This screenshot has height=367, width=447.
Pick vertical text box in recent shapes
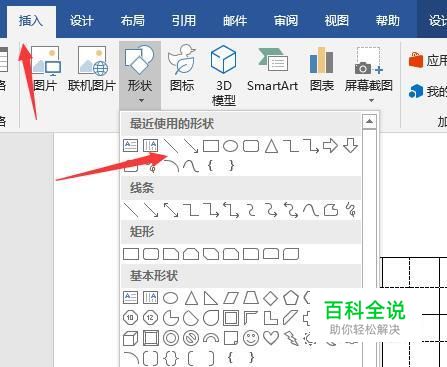[150, 146]
